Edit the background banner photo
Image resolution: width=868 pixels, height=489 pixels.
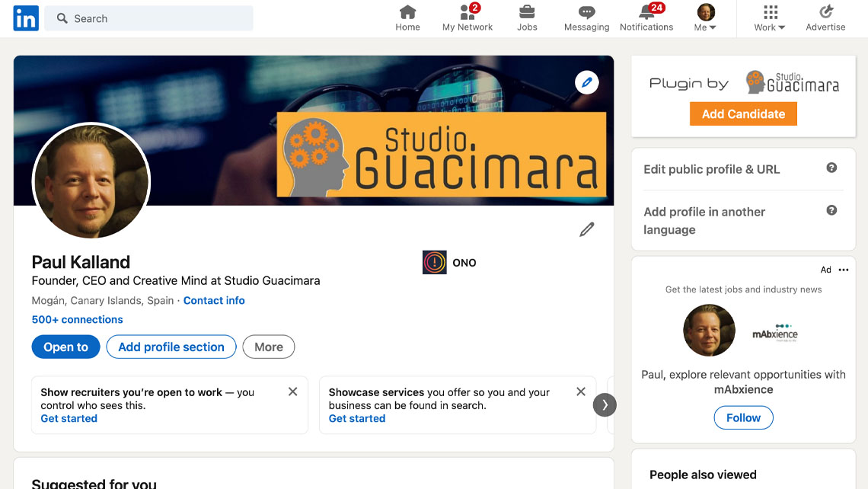click(x=587, y=82)
